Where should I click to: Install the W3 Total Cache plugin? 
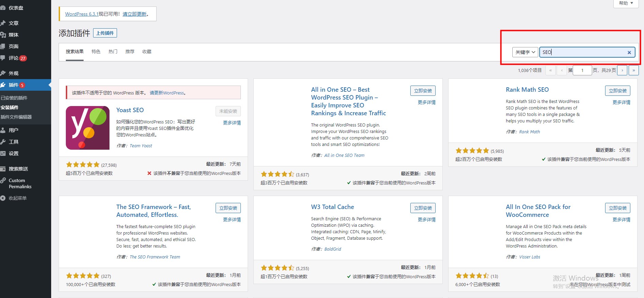coord(423,208)
